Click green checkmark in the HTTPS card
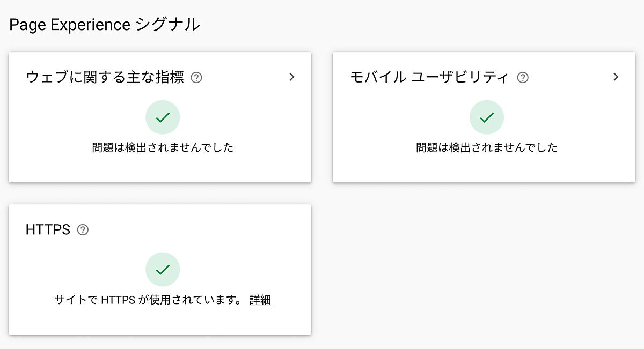The image size is (644, 349). pyautogui.click(x=163, y=270)
